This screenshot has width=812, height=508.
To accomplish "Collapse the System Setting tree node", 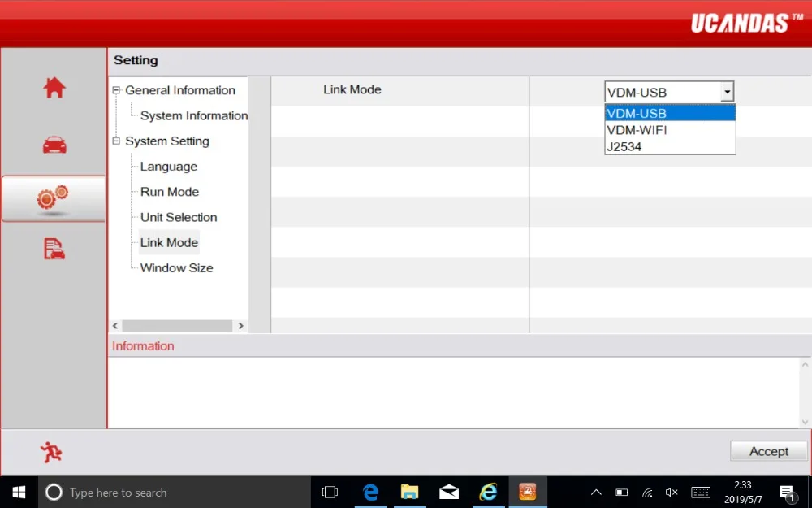I will click(116, 141).
